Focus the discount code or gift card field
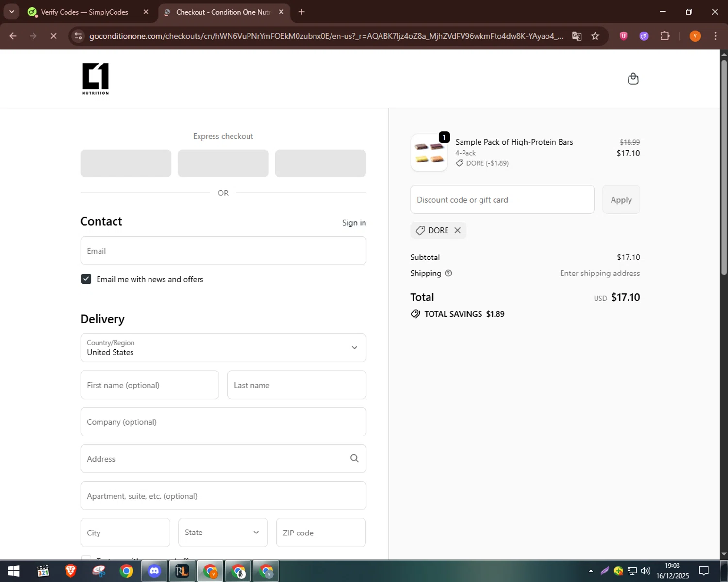The width and height of the screenshot is (728, 582). [x=502, y=199]
